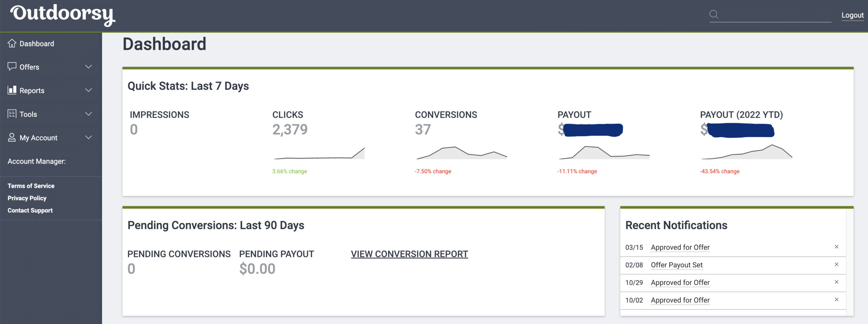Expand the Offers menu chevron

point(89,67)
